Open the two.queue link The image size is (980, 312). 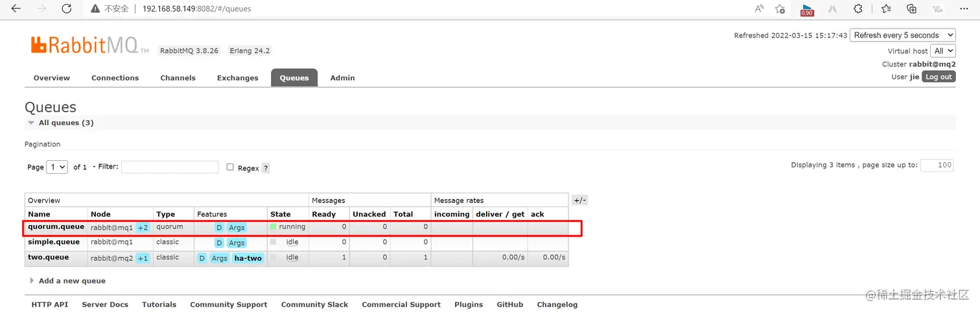pos(48,258)
